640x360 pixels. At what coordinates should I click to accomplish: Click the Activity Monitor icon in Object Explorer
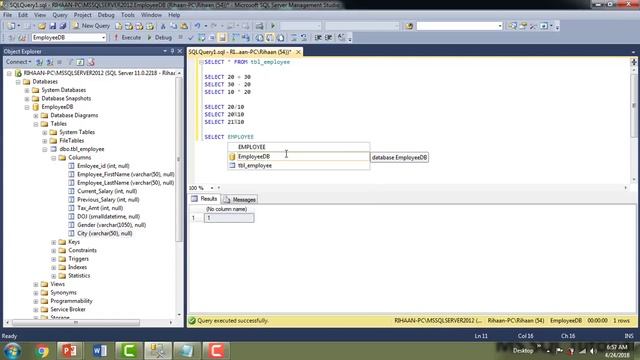[x=91, y=62]
